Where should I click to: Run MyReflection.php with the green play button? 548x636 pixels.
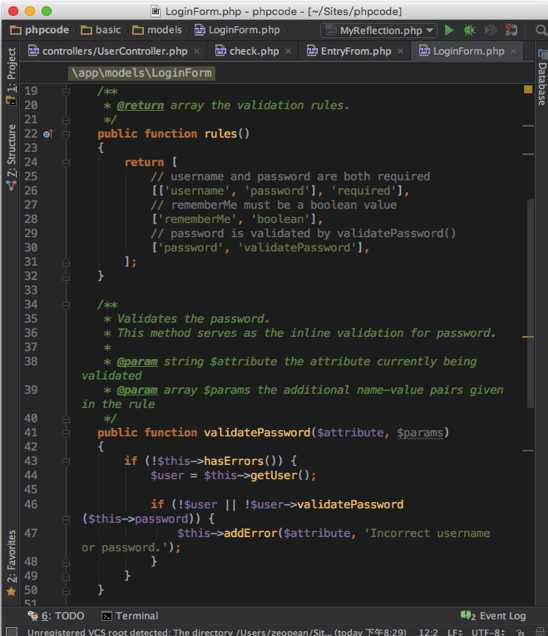pyautogui.click(x=449, y=30)
